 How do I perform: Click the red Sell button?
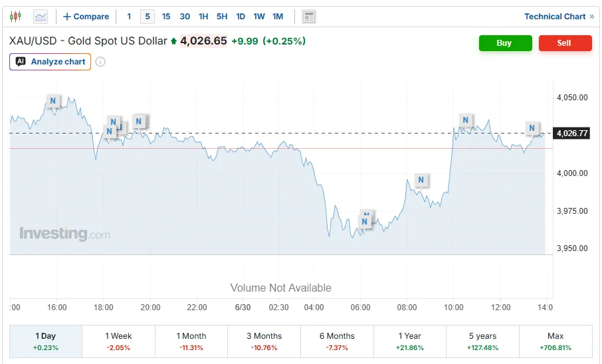click(565, 43)
